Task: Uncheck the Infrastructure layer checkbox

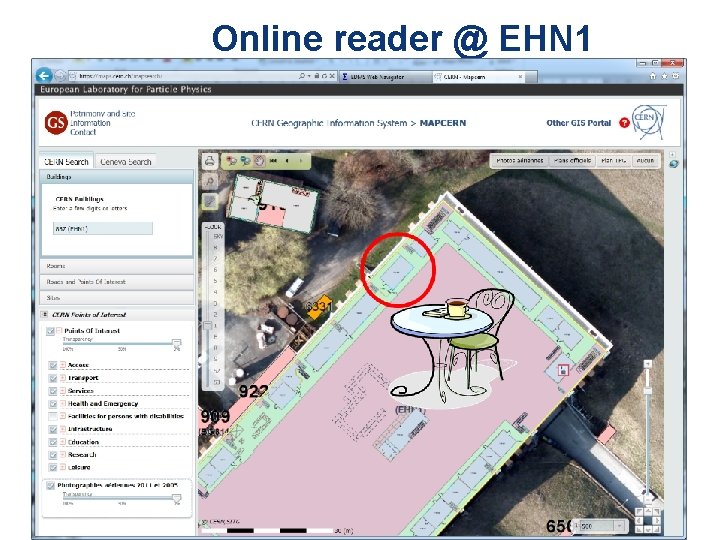Action: [53, 429]
